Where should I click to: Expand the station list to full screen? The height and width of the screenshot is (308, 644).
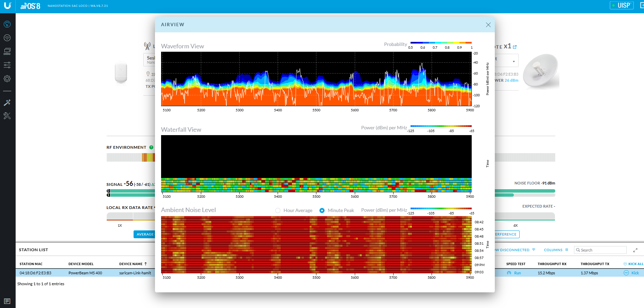[635, 250]
